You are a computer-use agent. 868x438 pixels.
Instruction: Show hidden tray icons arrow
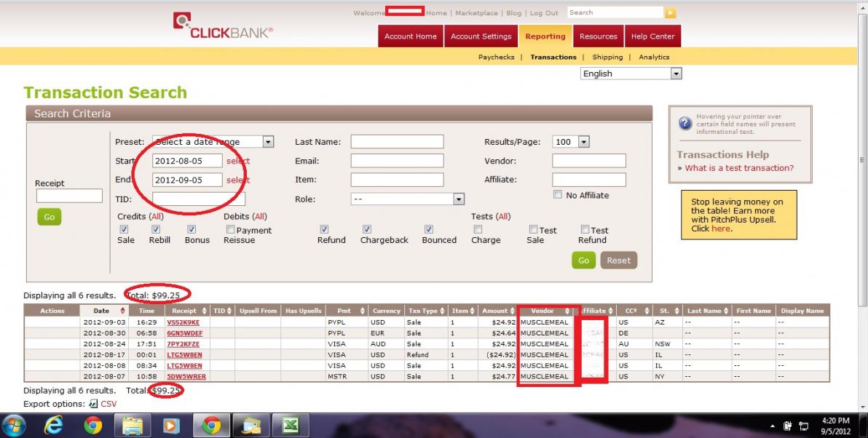[772, 426]
